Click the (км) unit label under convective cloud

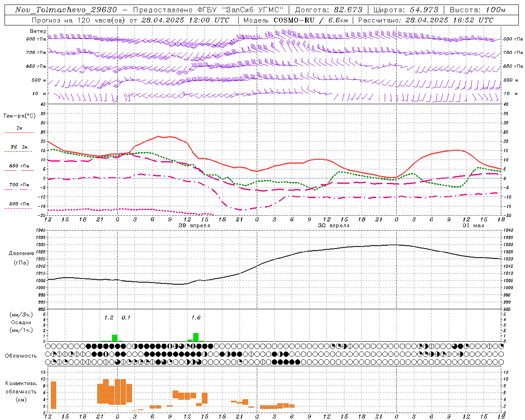coord(21,399)
